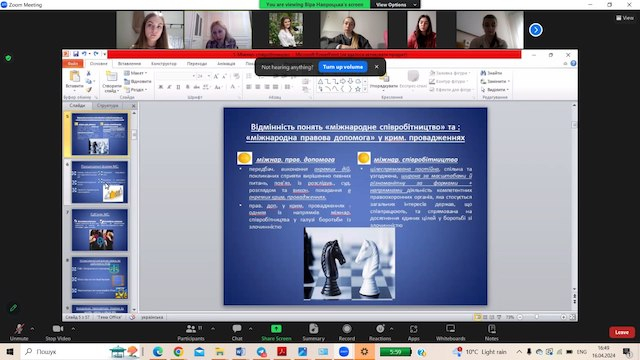Viewport: 640px width, 360px height.
Task: Expand arrow next to Chat
Action: click(x=250, y=328)
